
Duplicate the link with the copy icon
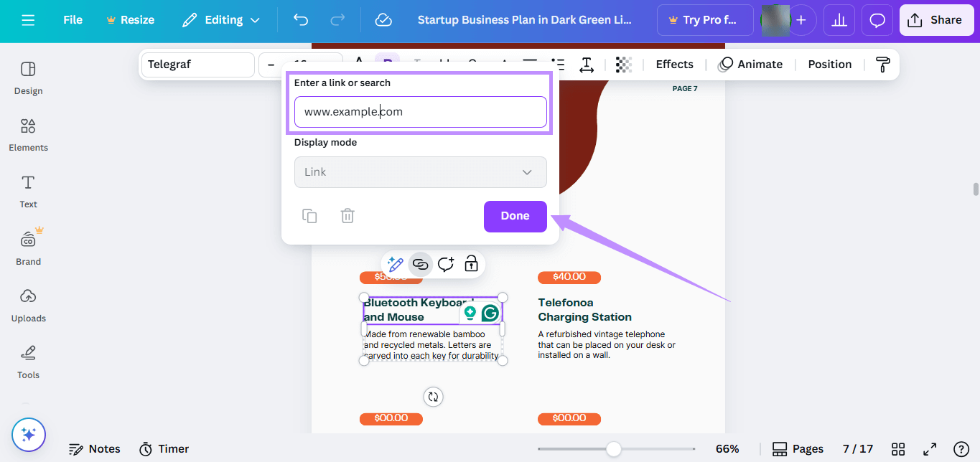coord(309,216)
